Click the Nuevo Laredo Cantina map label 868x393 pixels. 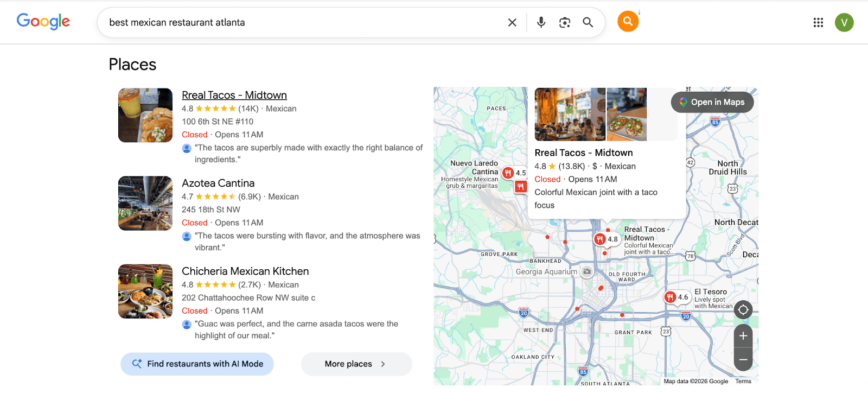[474, 167]
